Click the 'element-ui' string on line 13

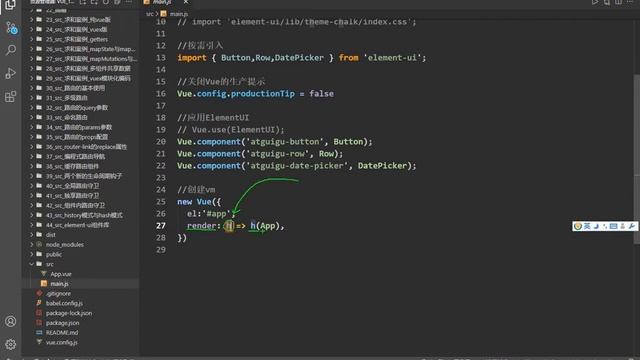tap(392, 58)
